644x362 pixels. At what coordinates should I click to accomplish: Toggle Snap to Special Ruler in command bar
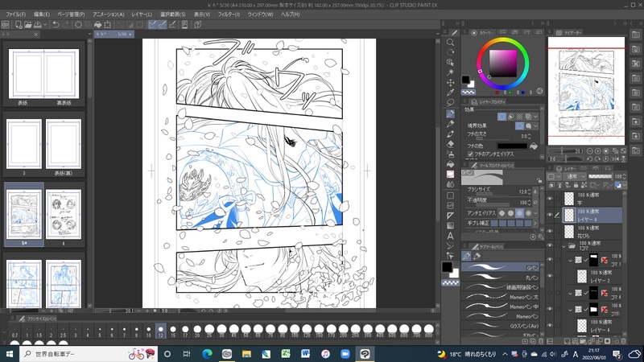[163, 25]
